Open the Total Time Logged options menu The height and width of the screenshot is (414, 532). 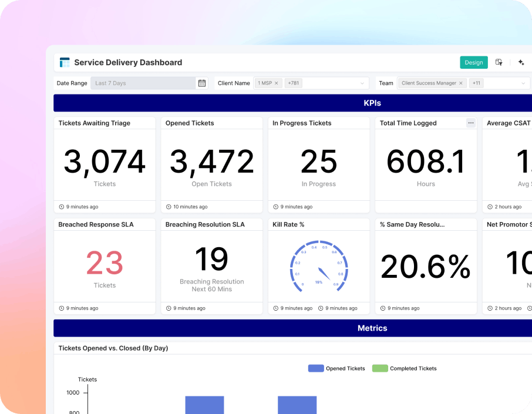471,123
